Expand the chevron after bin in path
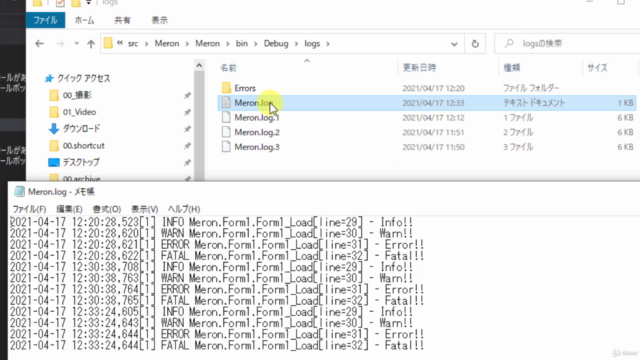Screen dimensions: 640x360 coord(256,44)
